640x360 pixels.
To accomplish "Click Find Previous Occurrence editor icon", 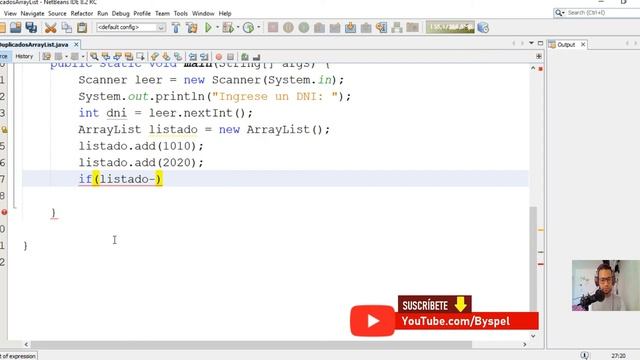I will (106, 56).
